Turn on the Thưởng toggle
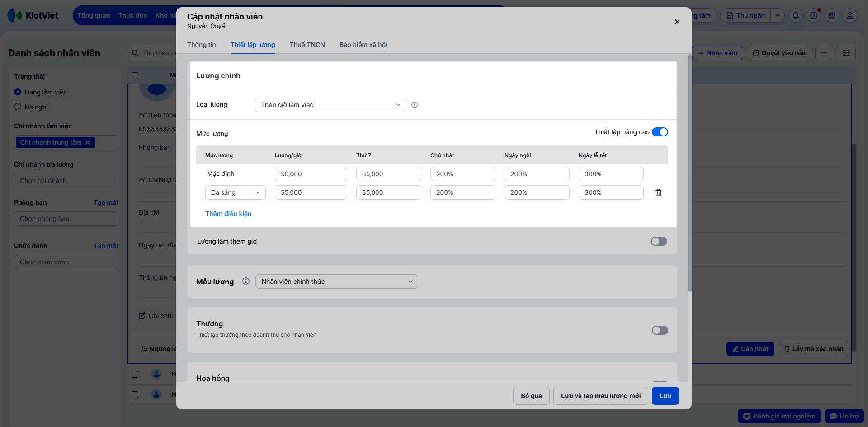The height and width of the screenshot is (427, 868). [660, 330]
